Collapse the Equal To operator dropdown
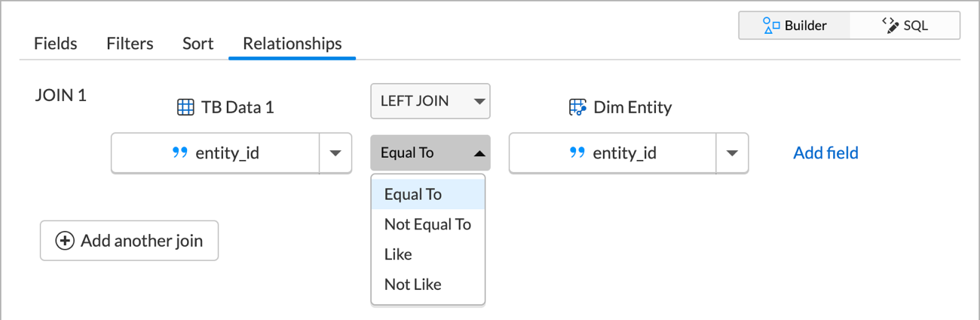This screenshot has height=320, width=980. point(430,152)
